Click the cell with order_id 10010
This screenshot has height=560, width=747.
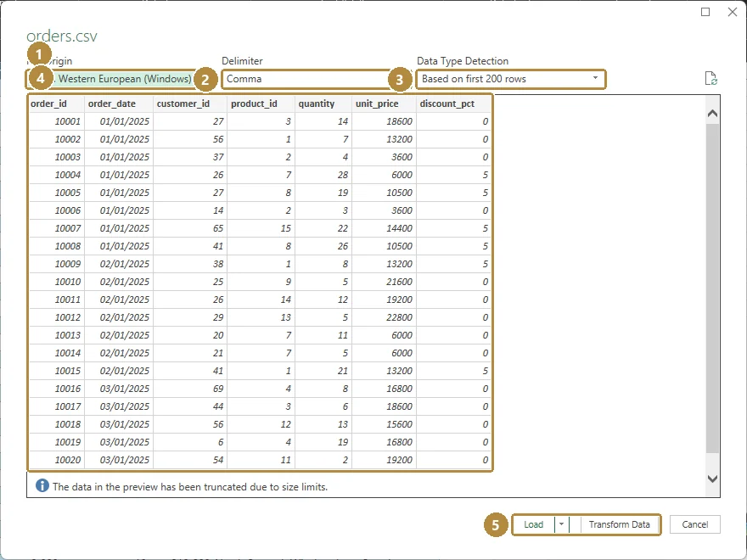[57, 282]
